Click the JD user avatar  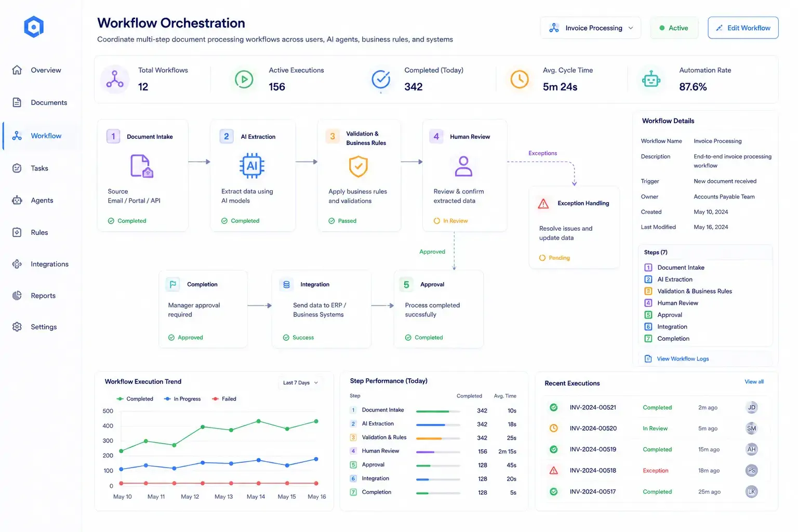click(x=751, y=408)
